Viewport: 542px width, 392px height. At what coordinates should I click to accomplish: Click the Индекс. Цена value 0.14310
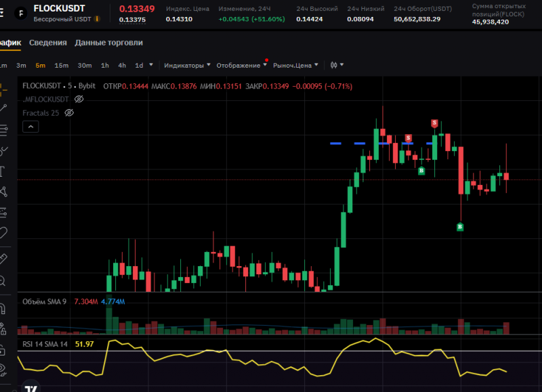pyautogui.click(x=179, y=19)
